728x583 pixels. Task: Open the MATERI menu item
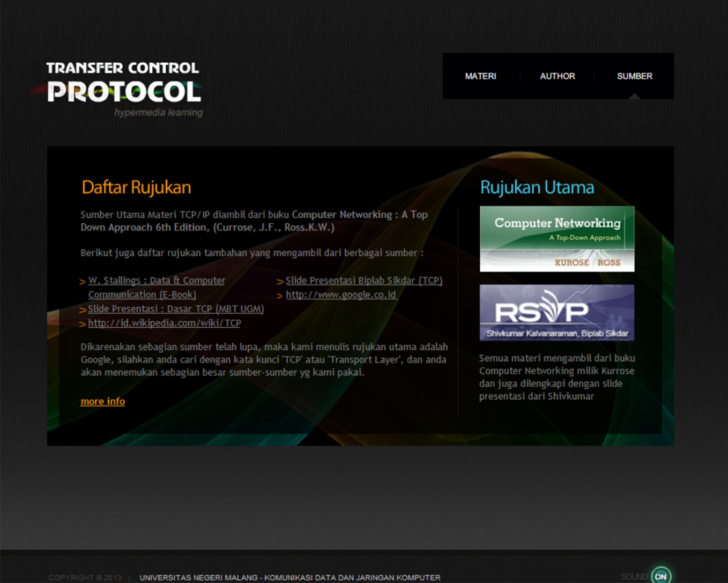[x=480, y=76]
